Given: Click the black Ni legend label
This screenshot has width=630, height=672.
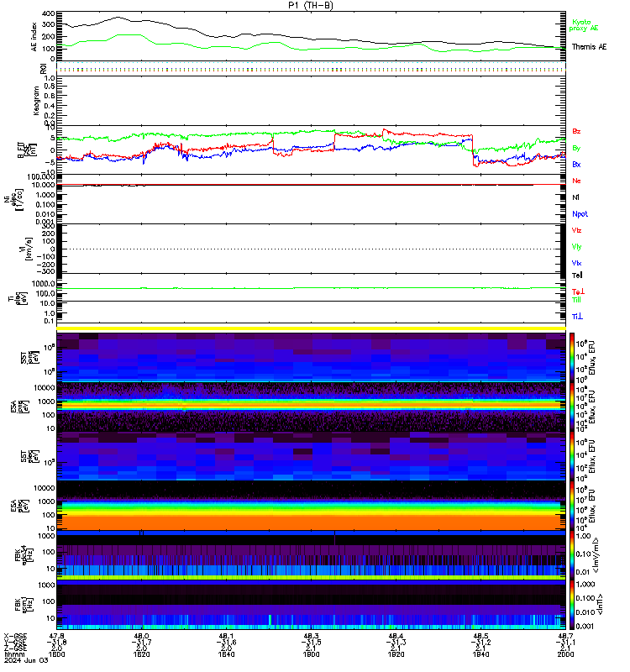Looking at the screenshot, I should click(x=575, y=197).
